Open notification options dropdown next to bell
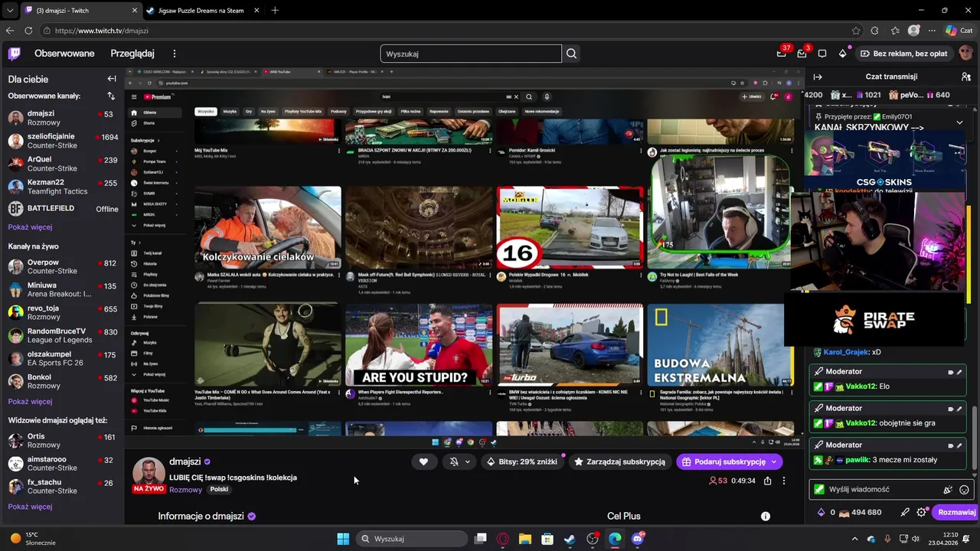The height and width of the screenshot is (551, 980). pyautogui.click(x=467, y=461)
